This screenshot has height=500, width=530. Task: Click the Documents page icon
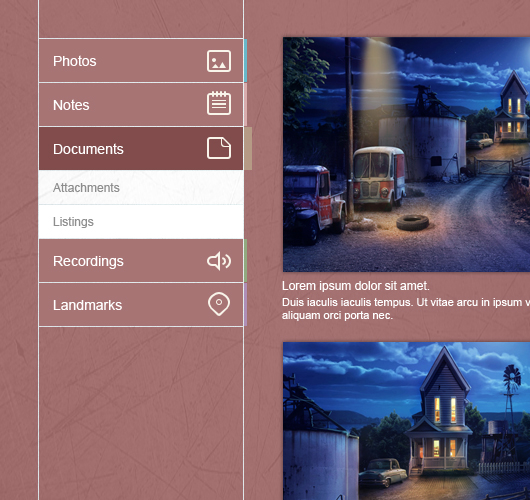click(219, 148)
